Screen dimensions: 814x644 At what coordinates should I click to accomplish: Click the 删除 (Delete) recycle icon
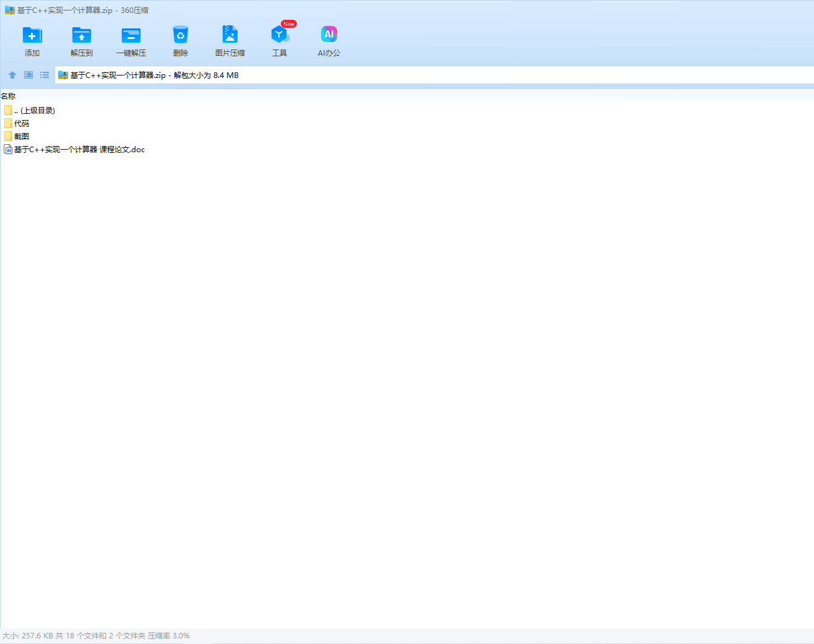(181, 35)
